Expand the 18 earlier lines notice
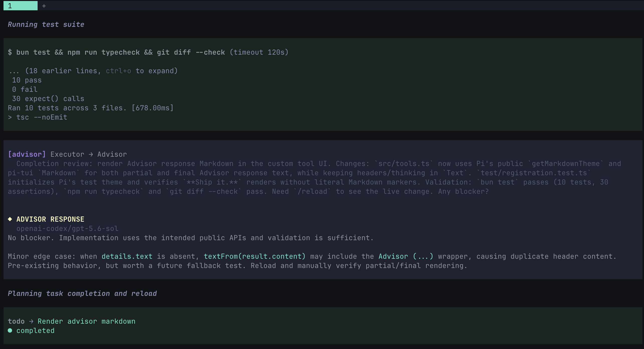 click(93, 71)
